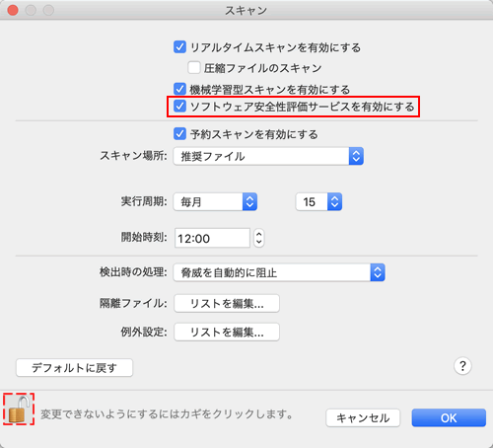Toggle 予約スキャンを有効にする checkbox
The width and height of the screenshot is (493, 448).
(x=179, y=134)
